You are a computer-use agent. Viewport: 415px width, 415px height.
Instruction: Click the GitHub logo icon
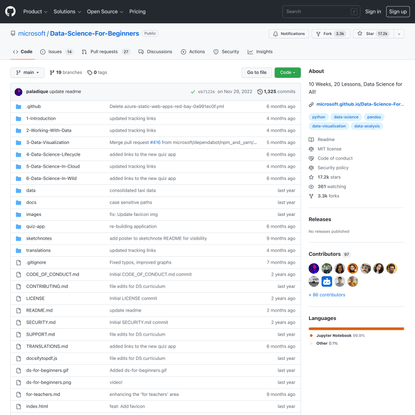point(10,11)
